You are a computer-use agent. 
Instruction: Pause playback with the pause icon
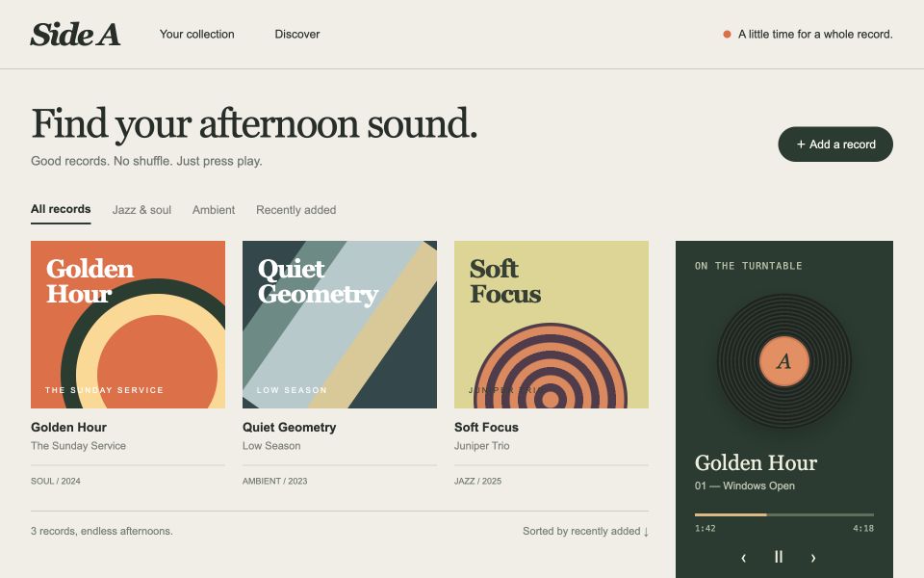click(779, 557)
